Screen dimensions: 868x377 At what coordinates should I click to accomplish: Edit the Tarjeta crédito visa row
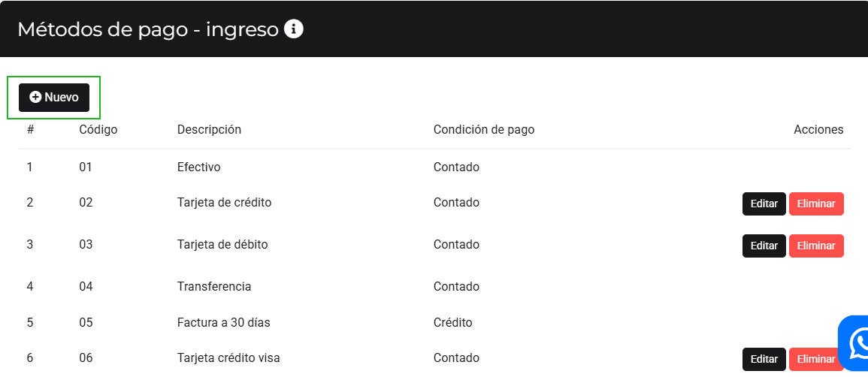click(x=764, y=359)
